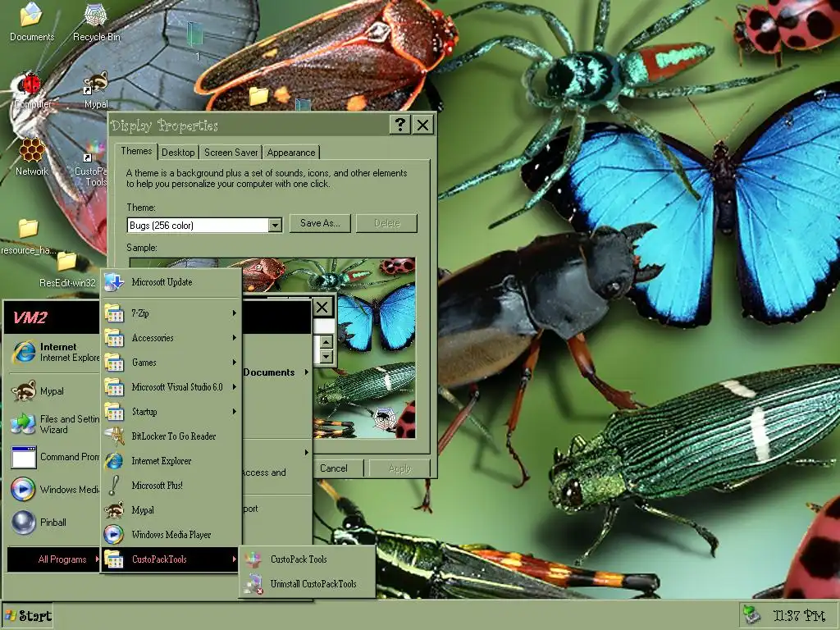840x630 pixels.
Task: Click the system tray icon near clock
Action: click(x=752, y=615)
